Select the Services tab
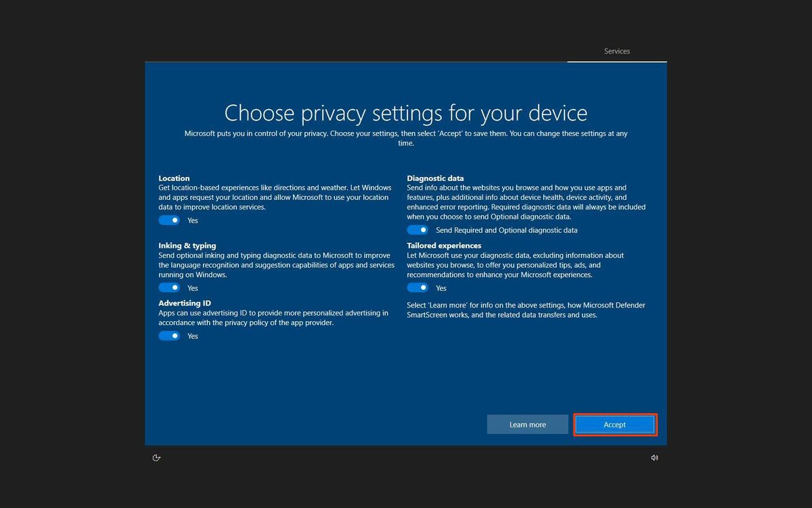Screen dimensions: 812x508 tap(616, 51)
